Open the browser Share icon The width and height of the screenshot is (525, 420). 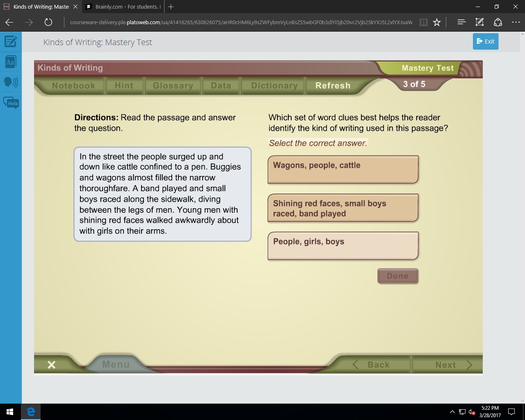[x=498, y=22]
